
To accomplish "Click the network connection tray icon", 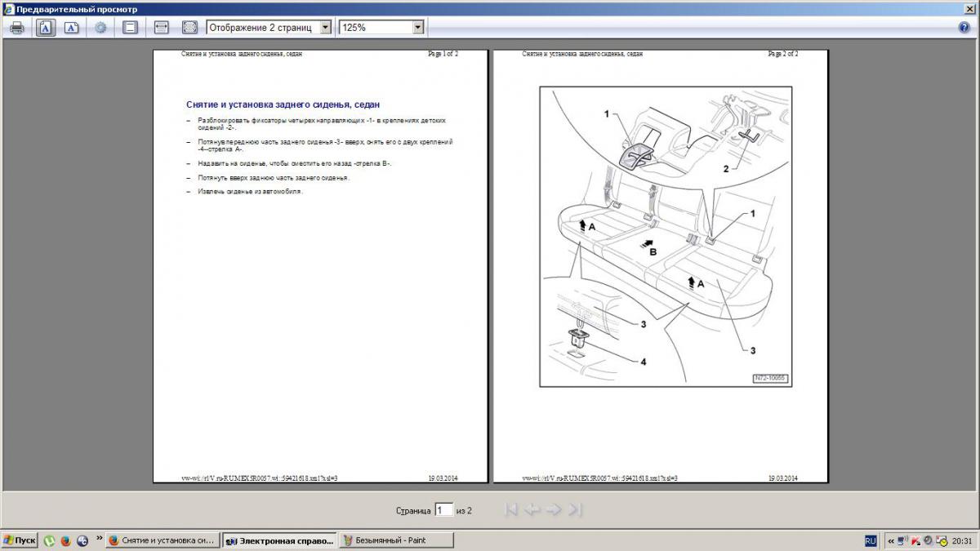I will (902, 540).
